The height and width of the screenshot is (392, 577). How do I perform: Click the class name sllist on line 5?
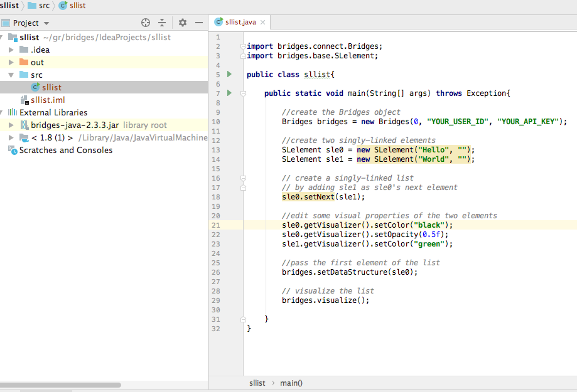click(317, 74)
